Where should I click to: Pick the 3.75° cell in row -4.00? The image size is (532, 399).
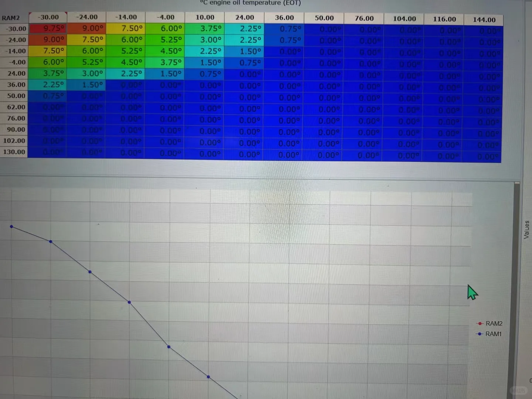[165, 63]
